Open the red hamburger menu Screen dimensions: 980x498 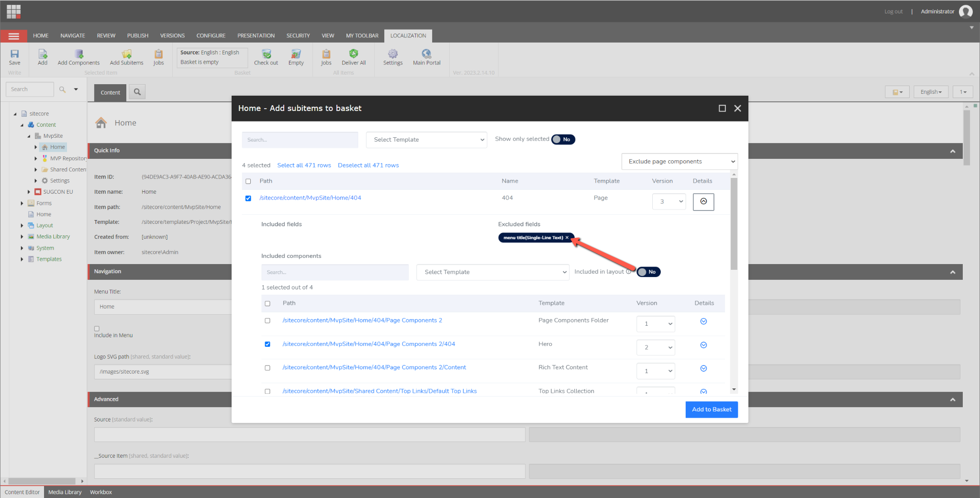(13, 36)
